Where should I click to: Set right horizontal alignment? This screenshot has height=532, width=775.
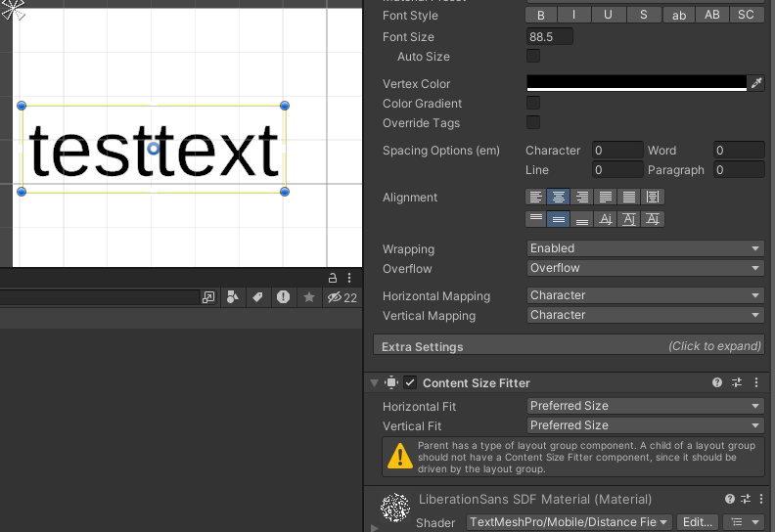(x=582, y=197)
